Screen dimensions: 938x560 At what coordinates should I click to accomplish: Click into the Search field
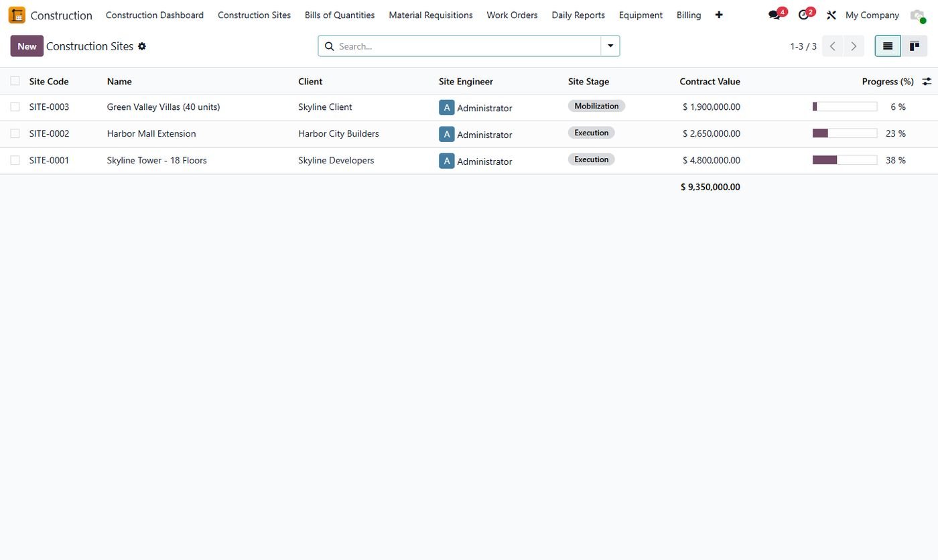coord(468,46)
